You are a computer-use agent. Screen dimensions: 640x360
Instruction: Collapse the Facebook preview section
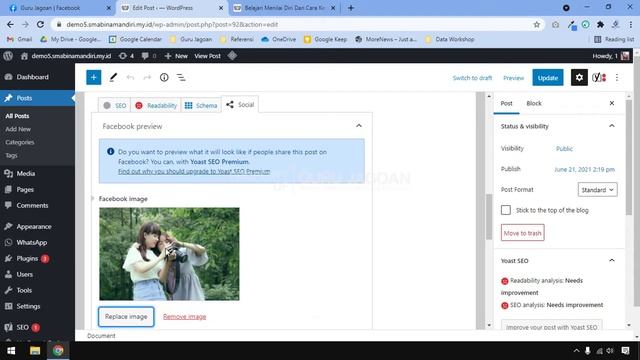358,126
